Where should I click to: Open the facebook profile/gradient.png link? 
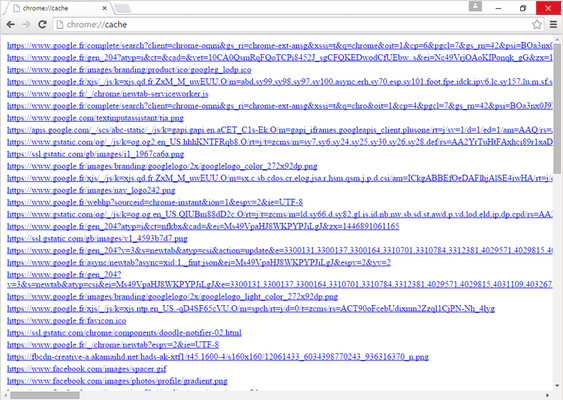[117, 381]
